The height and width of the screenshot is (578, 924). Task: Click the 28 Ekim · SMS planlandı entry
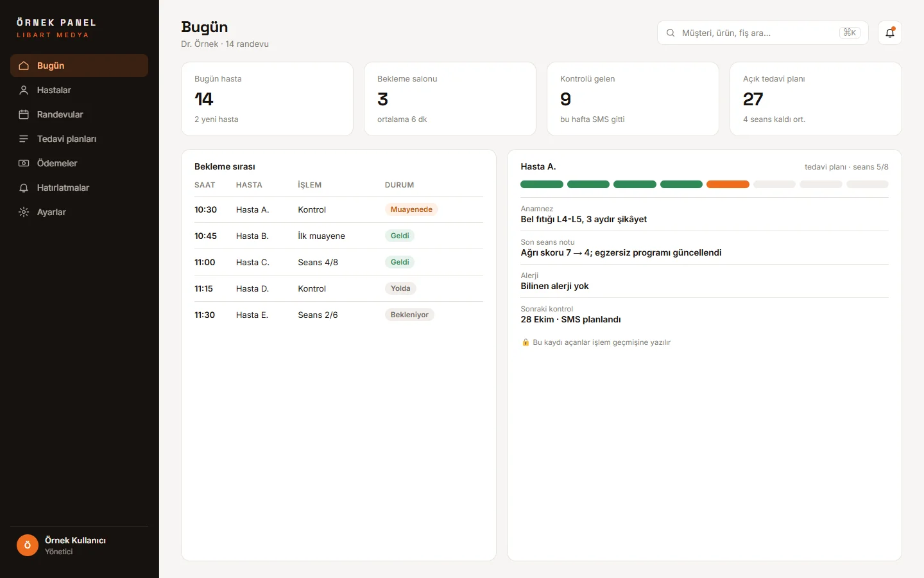[570, 319]
